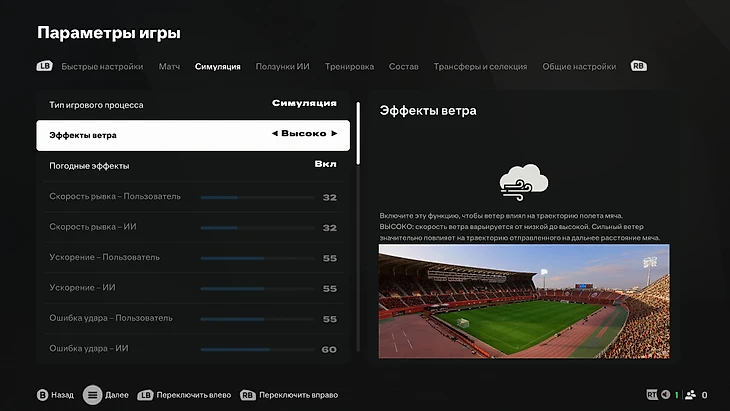Click the wind description paragraph starting with Включите
The height and width of the screenshot is (411, 730).
tap(520, 227)
